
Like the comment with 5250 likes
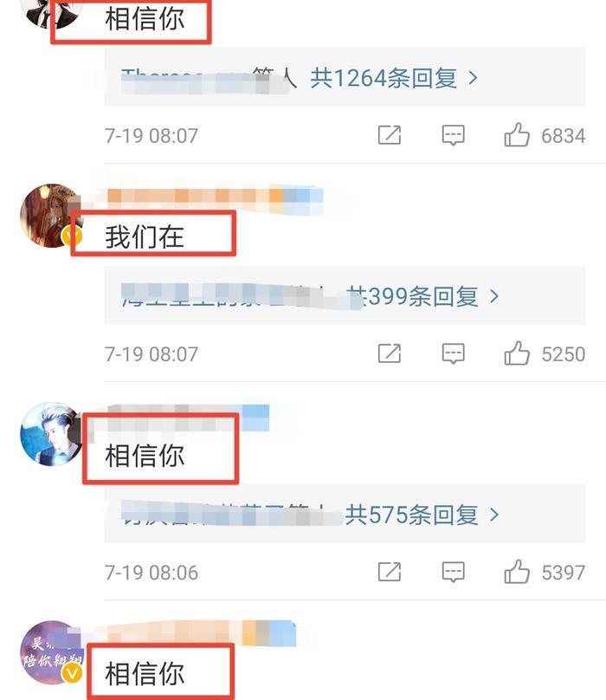[x=517, y=353]
